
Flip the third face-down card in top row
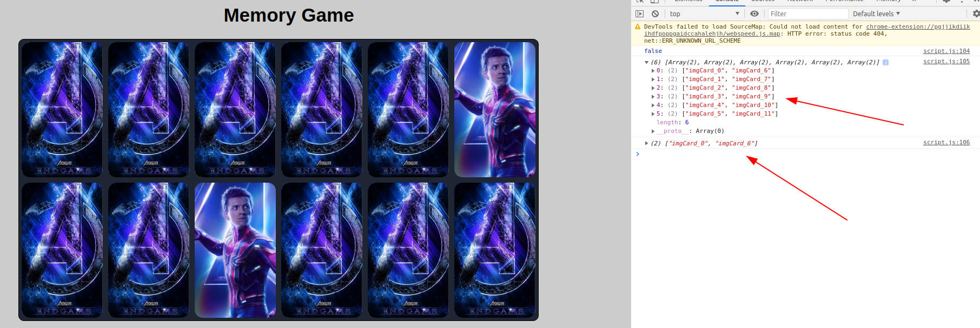[235, 110]
